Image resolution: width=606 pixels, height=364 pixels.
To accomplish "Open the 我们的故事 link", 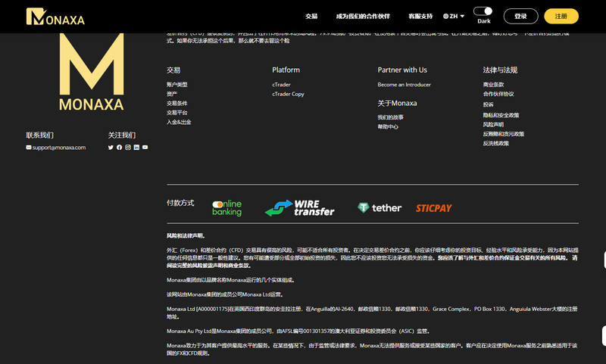I will 391,117.
